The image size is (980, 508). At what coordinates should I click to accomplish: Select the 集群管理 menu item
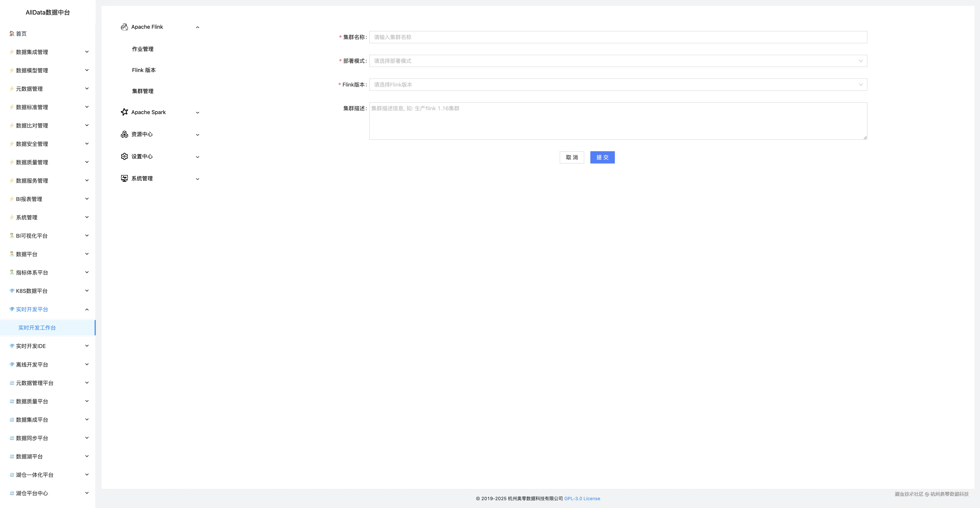tap(143, 91)
